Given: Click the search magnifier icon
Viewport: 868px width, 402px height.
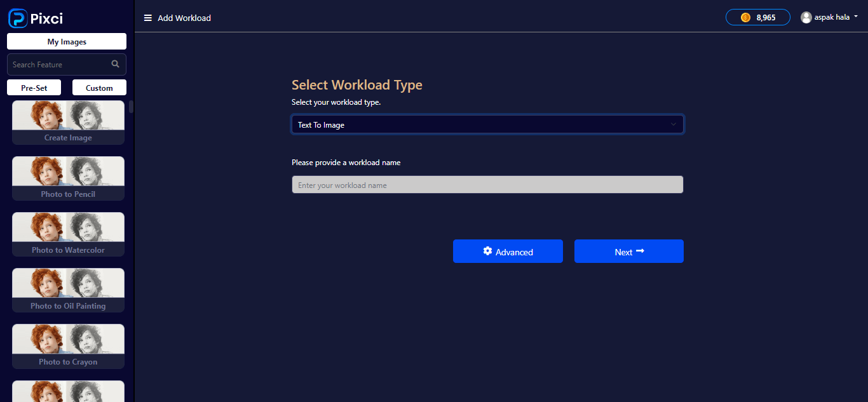Looking at the screenshot, I should (x=115, y=64).
